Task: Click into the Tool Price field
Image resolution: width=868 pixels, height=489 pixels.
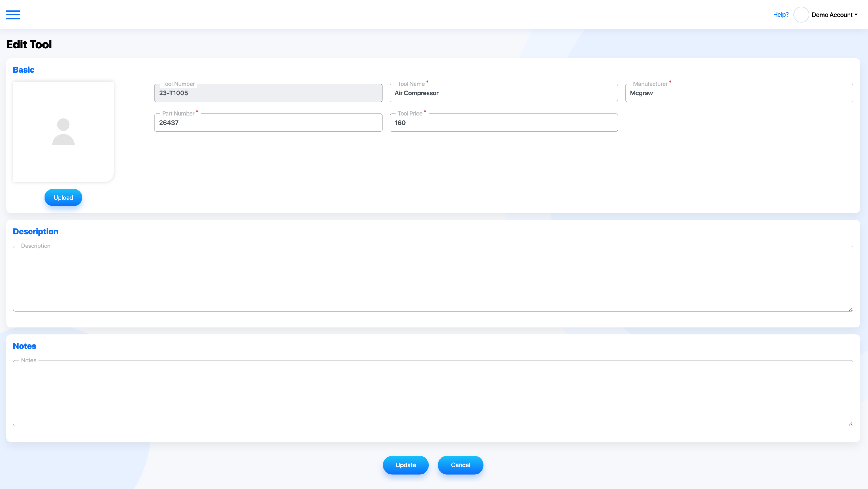Action: [x=504, y=123]
